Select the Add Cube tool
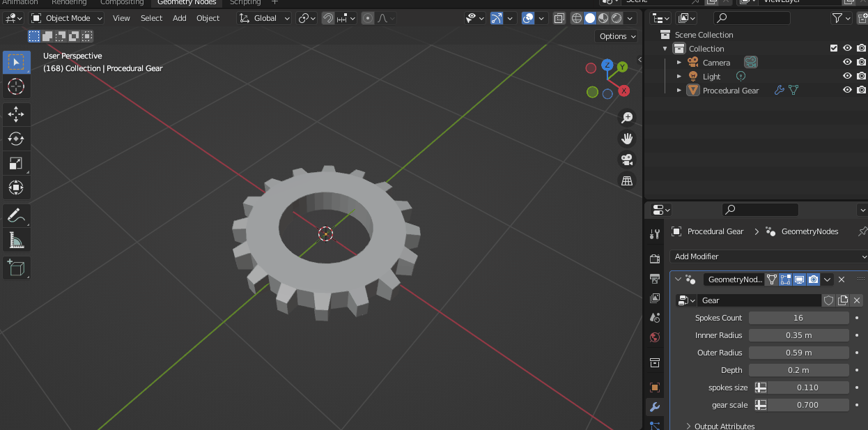Viewport: 868px width, 430px height. tap(16, 268)
